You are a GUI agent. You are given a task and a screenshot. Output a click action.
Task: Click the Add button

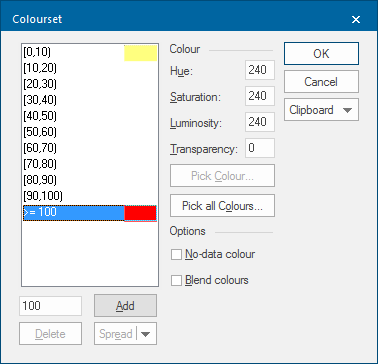125,306
